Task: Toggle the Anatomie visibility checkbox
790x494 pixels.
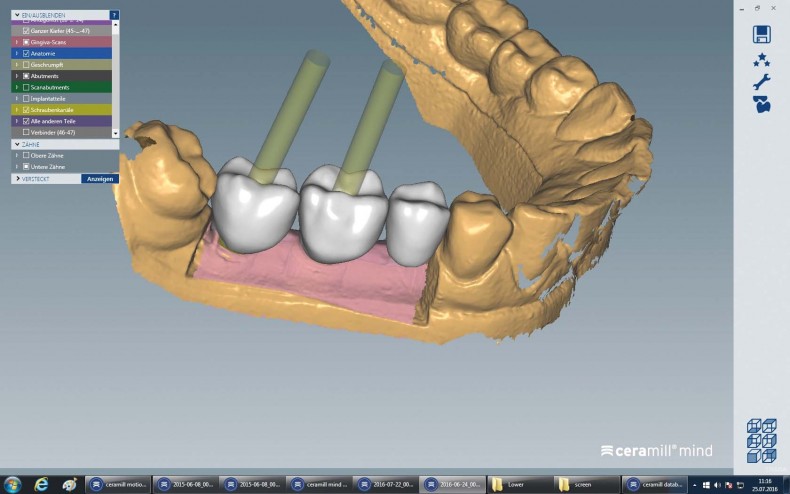Action: [26, 54]
